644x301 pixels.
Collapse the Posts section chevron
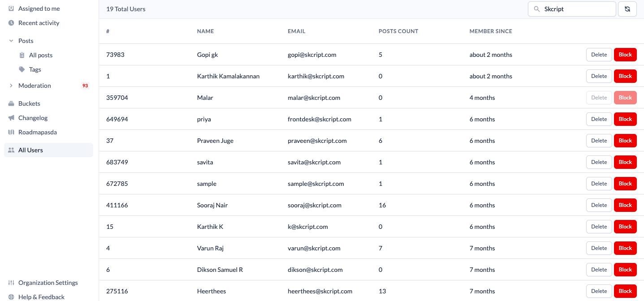coord(11,41)
